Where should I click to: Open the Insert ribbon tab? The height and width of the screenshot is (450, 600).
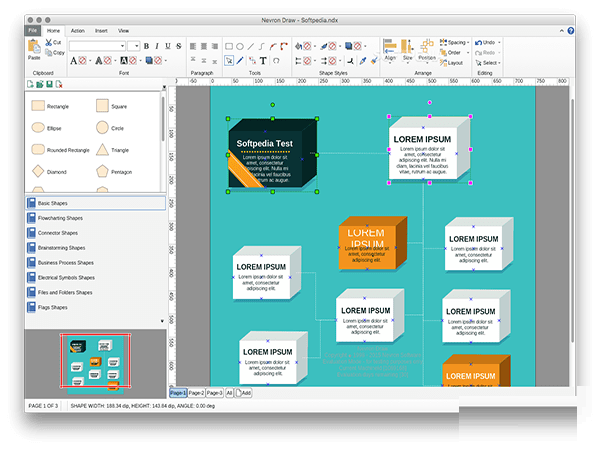tap(101, 30)
